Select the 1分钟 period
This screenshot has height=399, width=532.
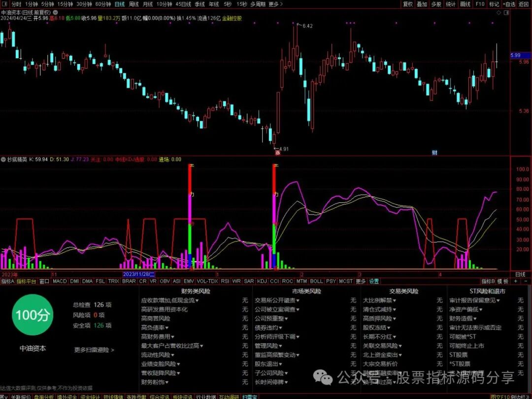(31, 4)
